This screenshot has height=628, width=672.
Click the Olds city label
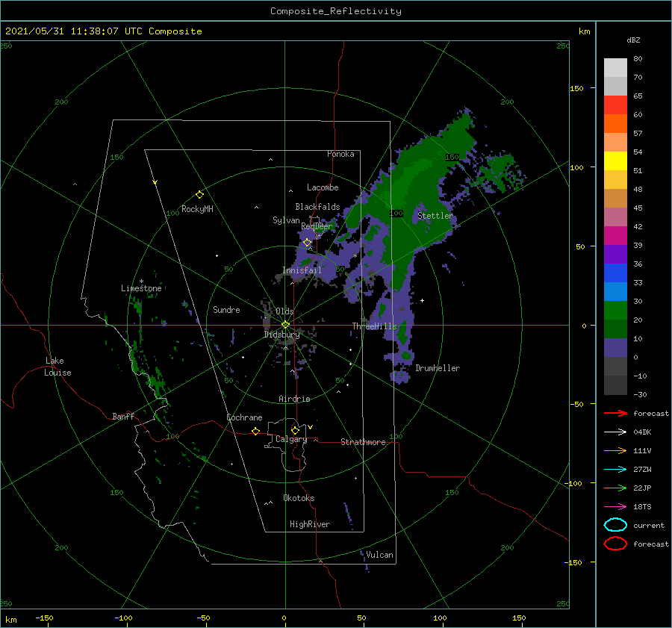284,311
